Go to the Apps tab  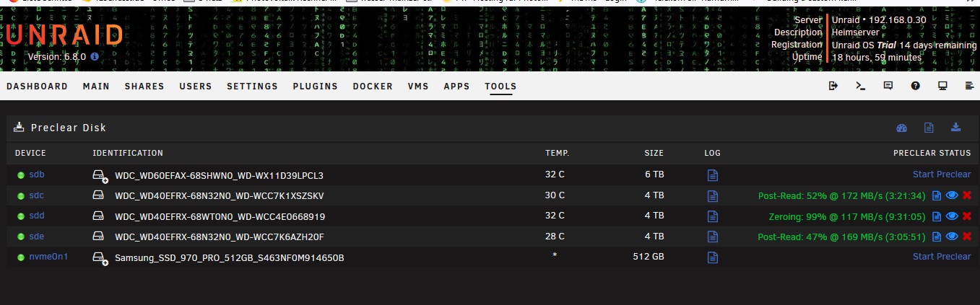pyautogui.click(x=456, y=87)
